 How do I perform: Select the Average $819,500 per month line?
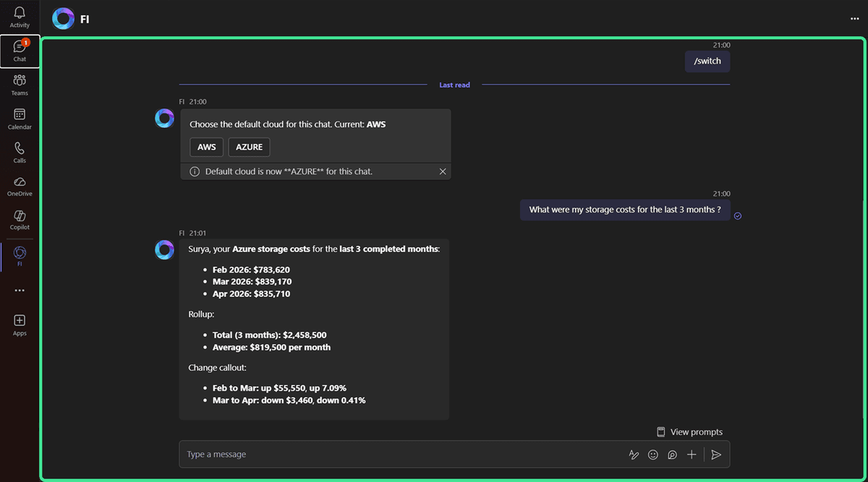pyautogui.click(x=271, y=347)
